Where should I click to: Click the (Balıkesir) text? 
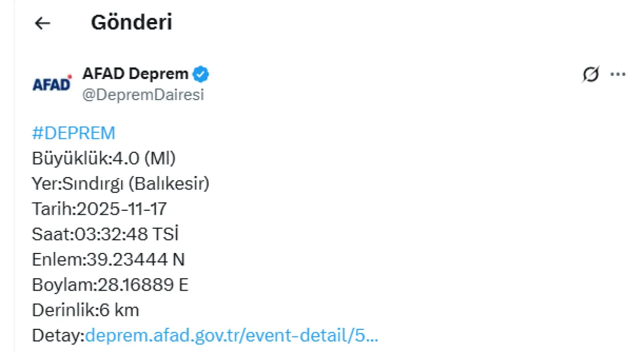pos(169,184)
